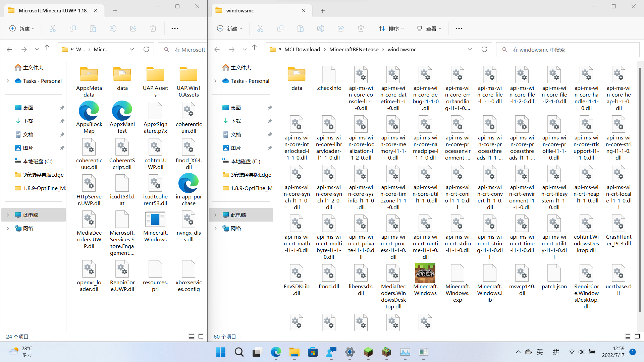Open taskbar Search
The width and height of the screenshot is (644, 362).
pos(239,352)
